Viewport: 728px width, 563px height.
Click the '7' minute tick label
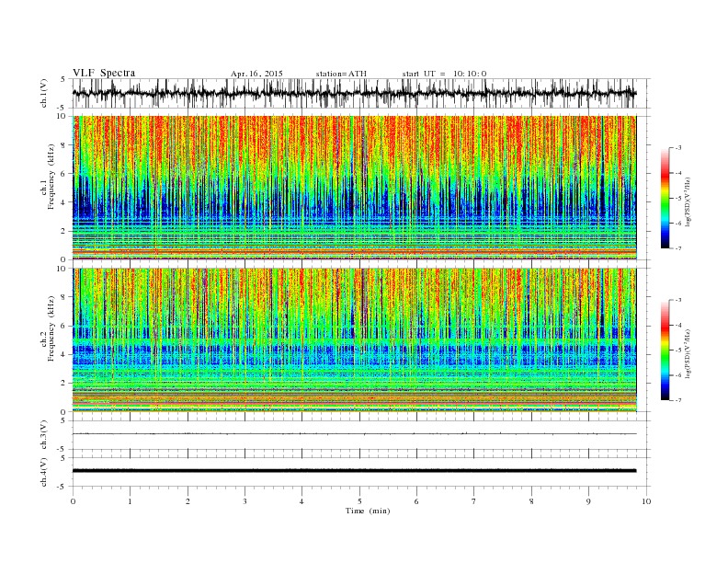click(474, 501)
